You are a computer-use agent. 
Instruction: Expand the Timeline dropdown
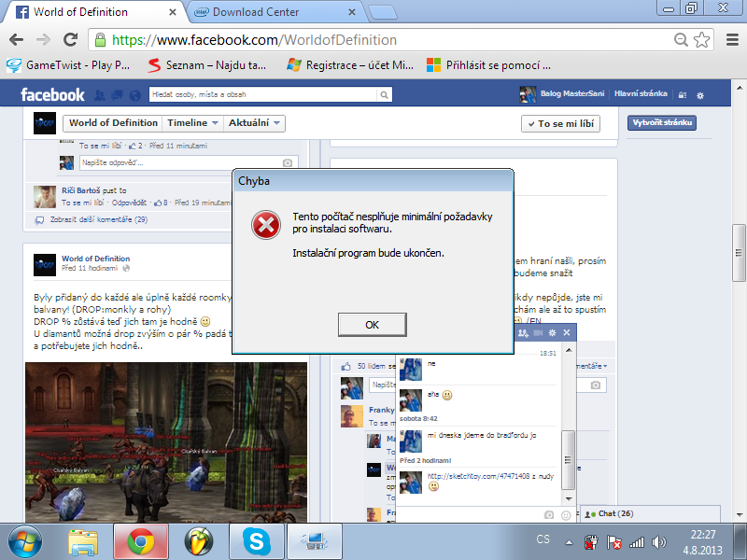pyautogui.click(x=192, y=123)
